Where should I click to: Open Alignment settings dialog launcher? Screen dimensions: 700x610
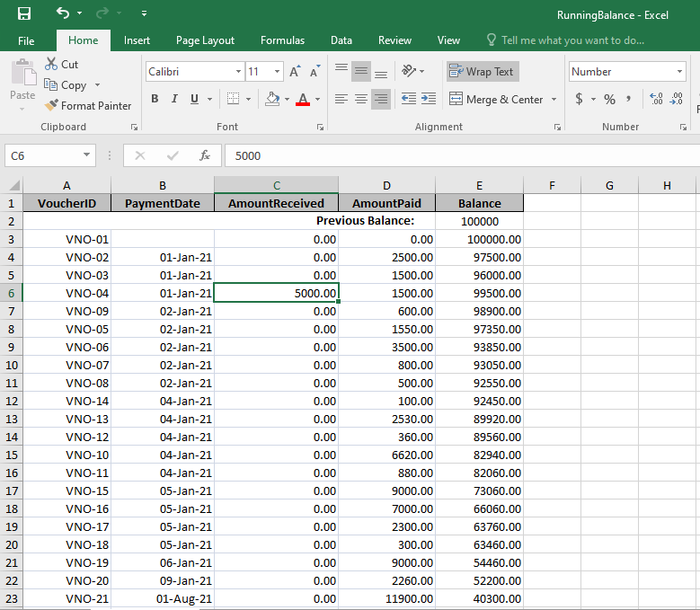[x=557, y=128]
